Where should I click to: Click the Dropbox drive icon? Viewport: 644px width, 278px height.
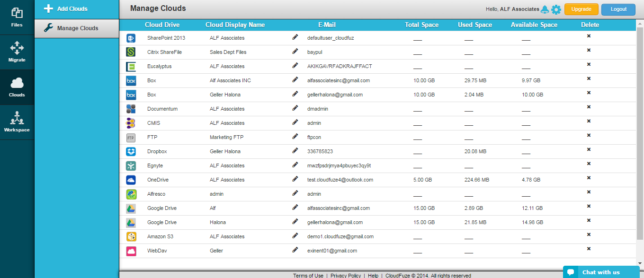click(x=131, y=152)
